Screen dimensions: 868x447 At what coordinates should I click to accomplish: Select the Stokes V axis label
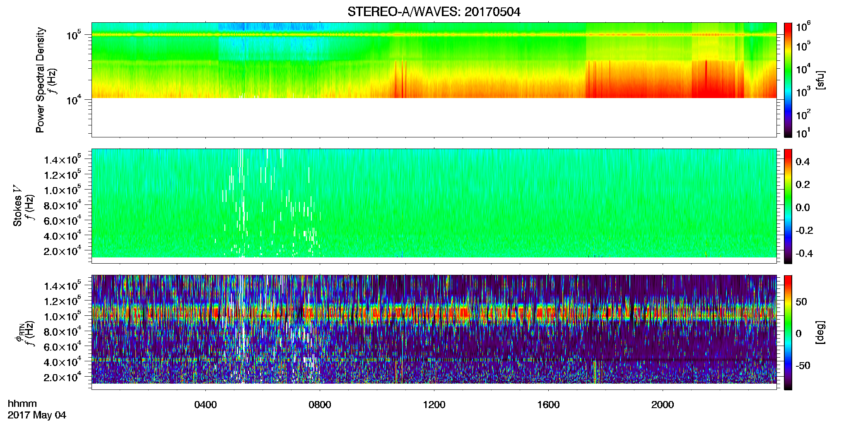18,206
